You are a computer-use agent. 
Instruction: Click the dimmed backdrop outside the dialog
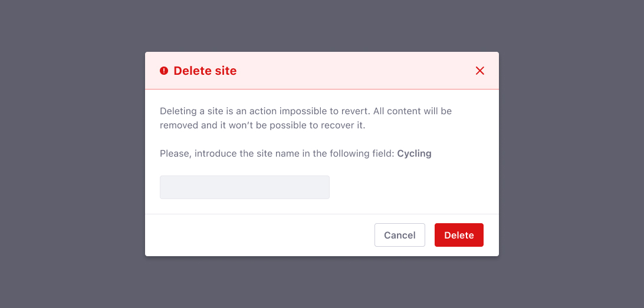(71, 153)
